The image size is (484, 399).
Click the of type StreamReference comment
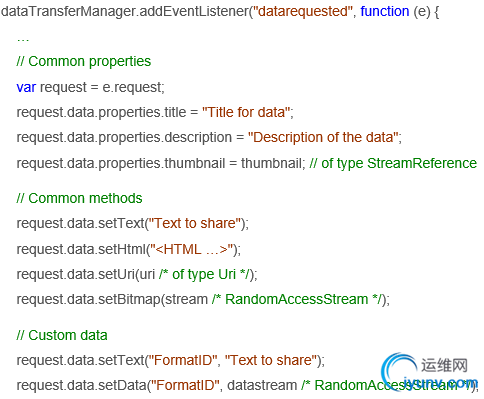pos(393,163)
